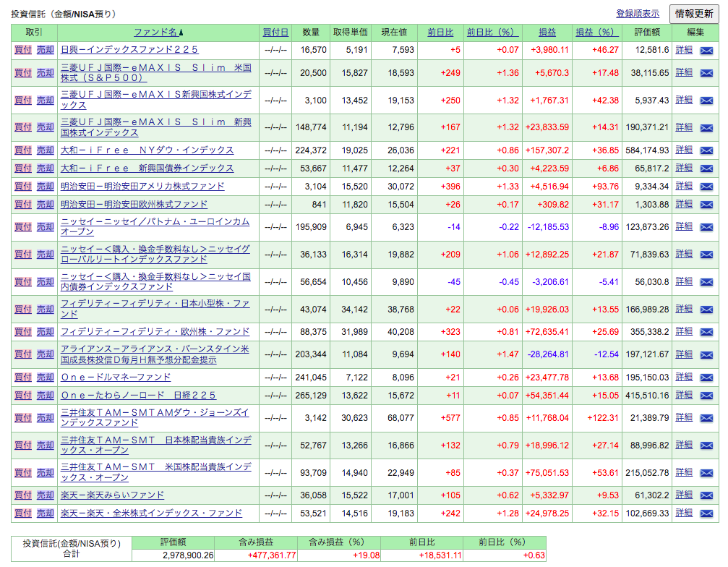This screenshot has width=728, height=567.
Task: Open 詳細 for フィデリティ・欧州株・ファンド
Action: [x=684, y=331]
